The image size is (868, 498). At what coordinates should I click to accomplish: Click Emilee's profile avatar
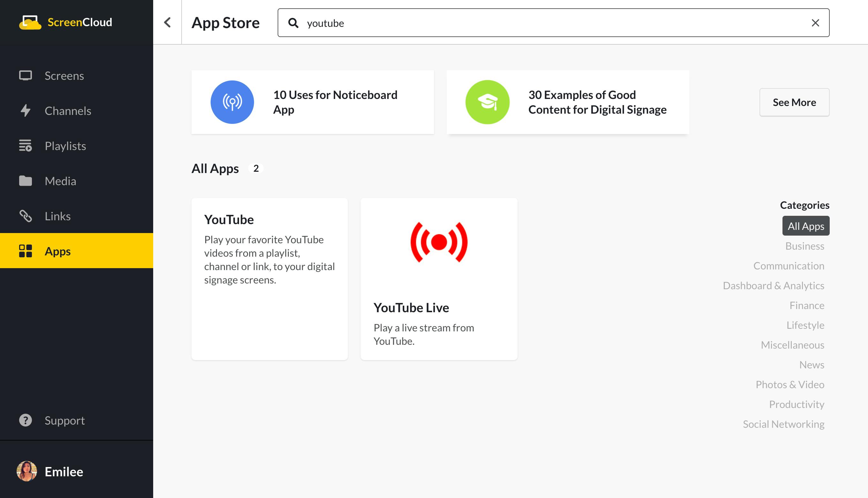tap(26, 471)
